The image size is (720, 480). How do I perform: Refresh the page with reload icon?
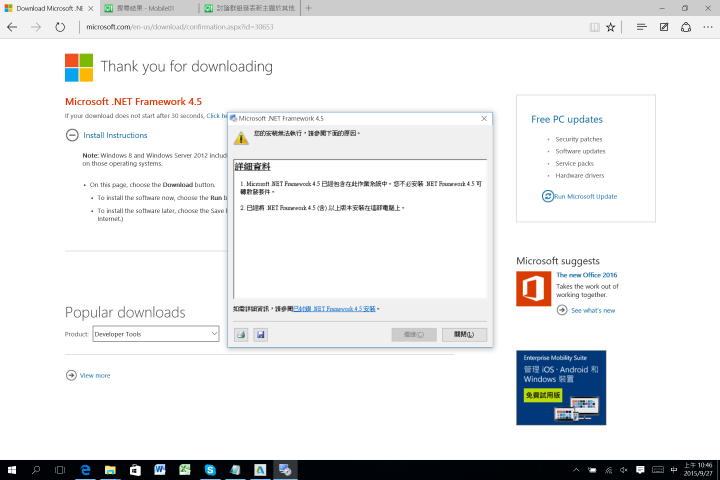click(60, 27)
